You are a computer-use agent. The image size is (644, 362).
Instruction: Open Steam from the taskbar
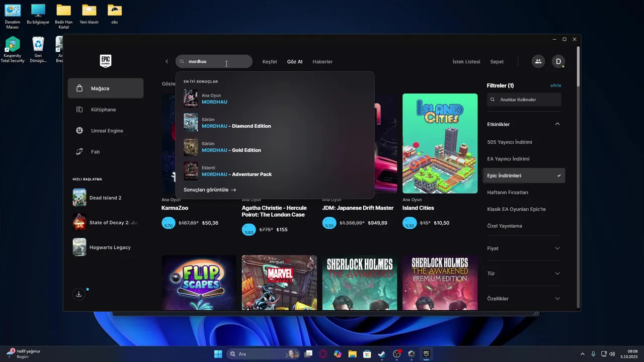pyautogui.click(x=382, y=354)
